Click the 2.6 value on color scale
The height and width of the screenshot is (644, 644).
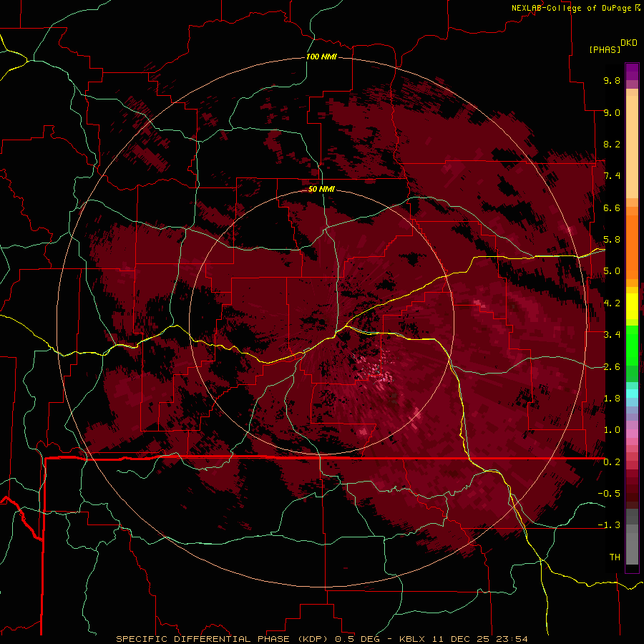(612, 367)
